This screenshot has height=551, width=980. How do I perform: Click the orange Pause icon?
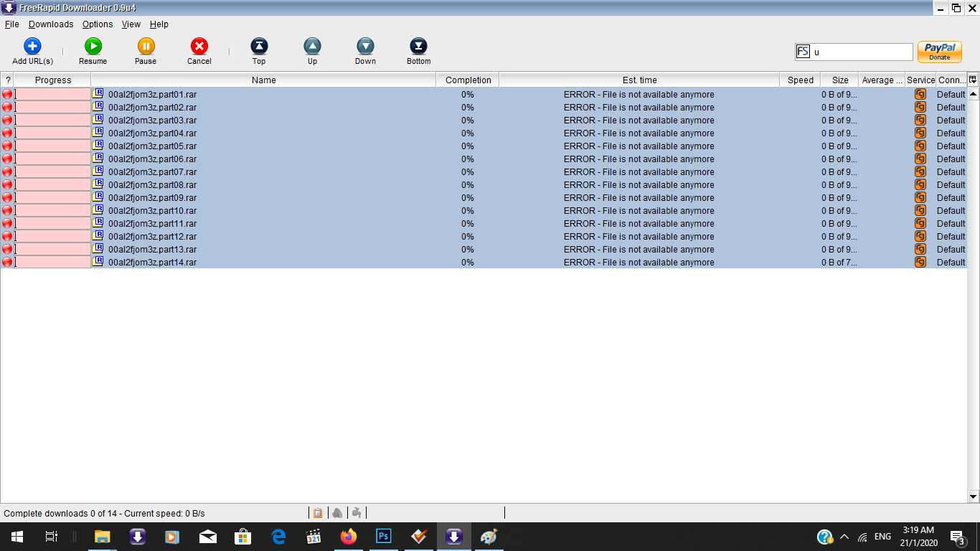tap(146, 47)
